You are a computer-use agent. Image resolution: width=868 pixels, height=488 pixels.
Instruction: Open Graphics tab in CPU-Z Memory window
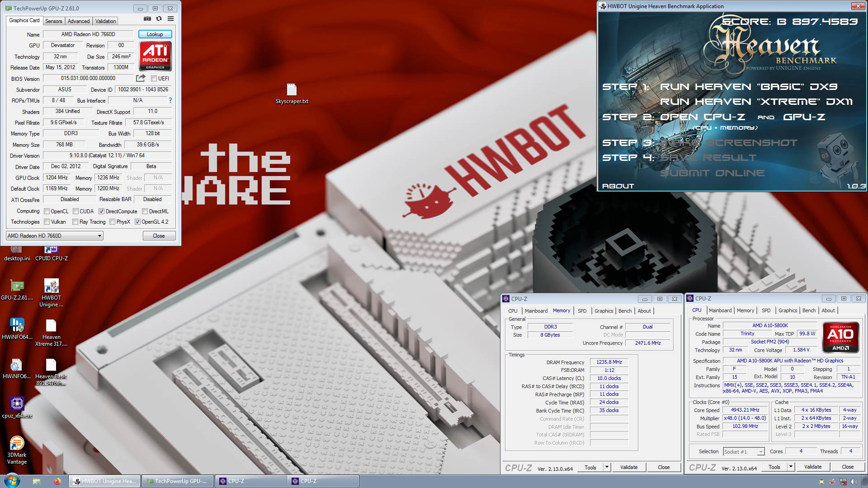pyautogui.click(x=604, y=311)
